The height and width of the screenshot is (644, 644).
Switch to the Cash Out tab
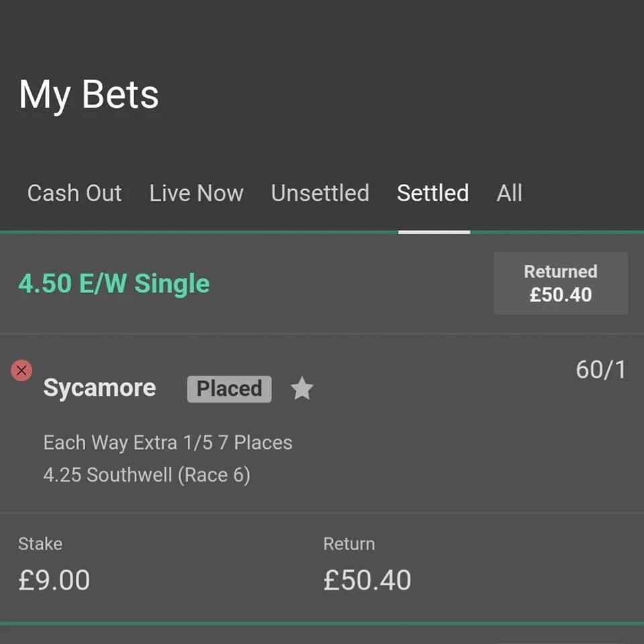click(74, 193)
